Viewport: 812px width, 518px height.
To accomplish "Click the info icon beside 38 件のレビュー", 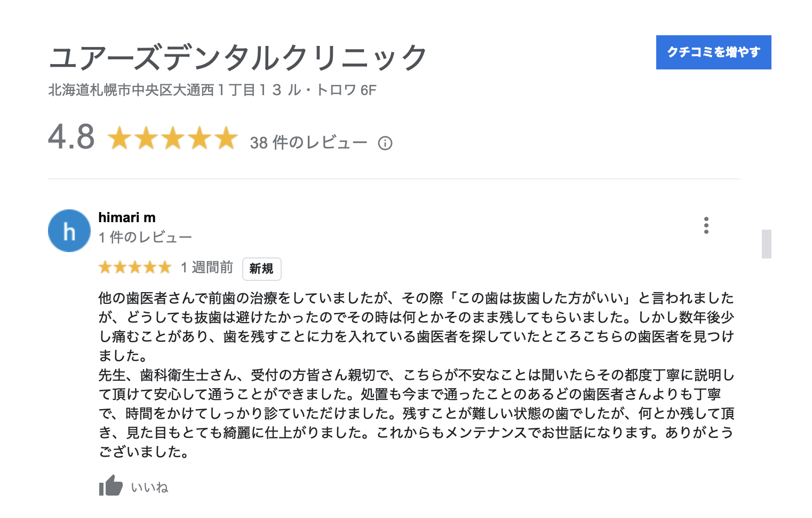I will [385, 143].
